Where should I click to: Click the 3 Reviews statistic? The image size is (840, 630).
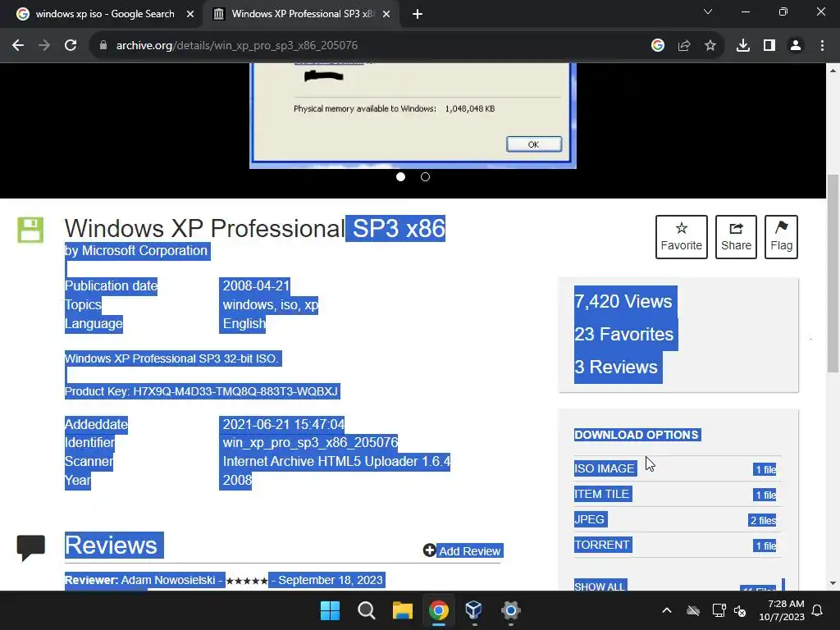pyautogui.click(x=616, y=367)
